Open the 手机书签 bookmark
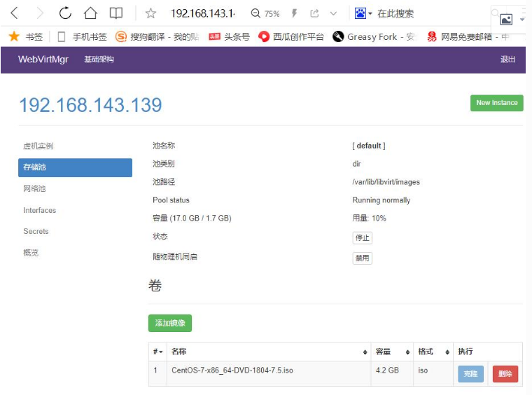Screen dimensions: 532x395 [82, 36]
